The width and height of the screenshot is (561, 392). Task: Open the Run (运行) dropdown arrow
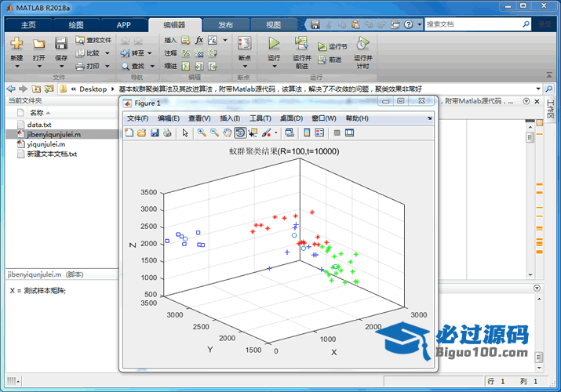(x=274, y=66)
